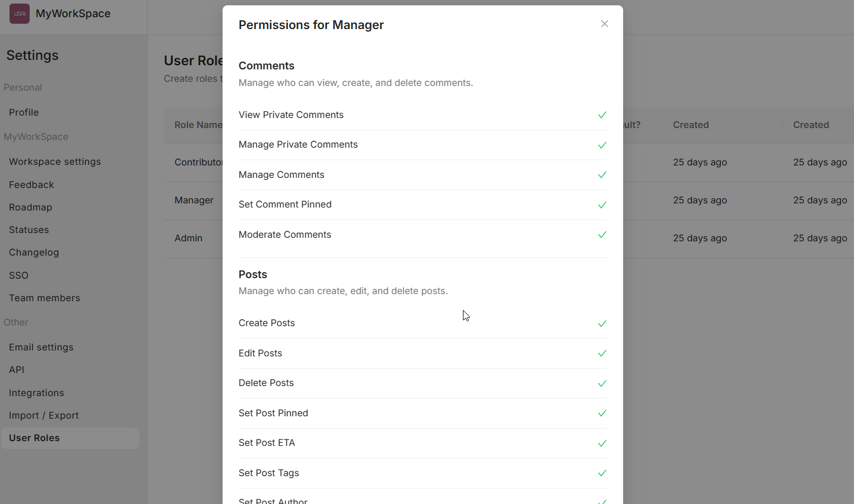The image size is (854, 504).
Task: Close the Permissions for Manager dialog
Action: tap(604, 24)
